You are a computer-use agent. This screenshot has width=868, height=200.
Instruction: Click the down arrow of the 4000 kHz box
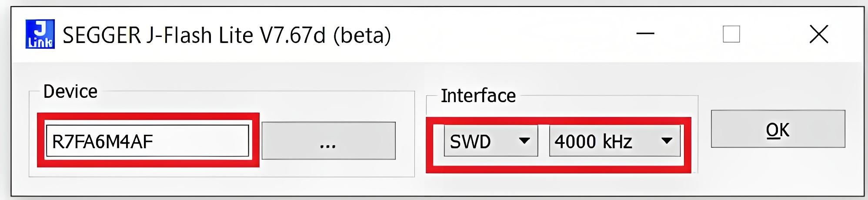[x=667, y=141]
